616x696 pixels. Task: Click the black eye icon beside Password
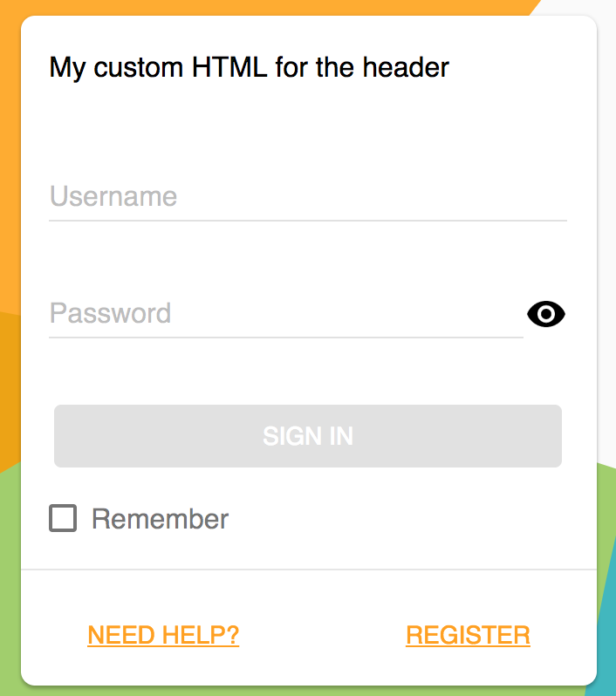click(546, 314)
